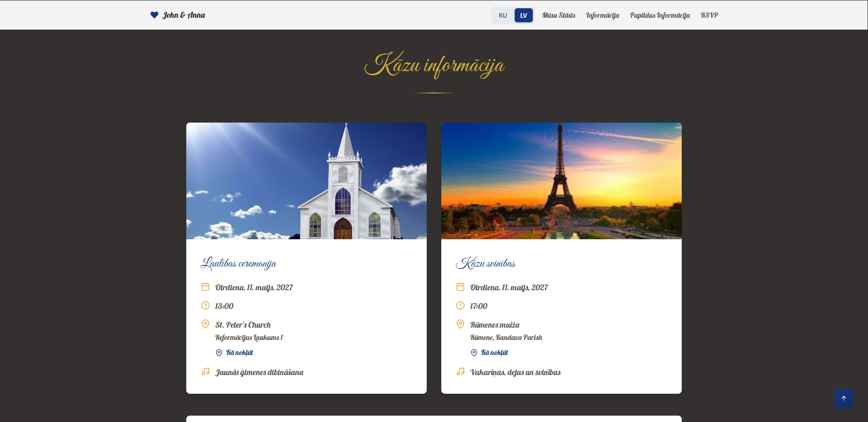Click clock icon beside 13:00
868x422 pixels.
pos(205,306)
